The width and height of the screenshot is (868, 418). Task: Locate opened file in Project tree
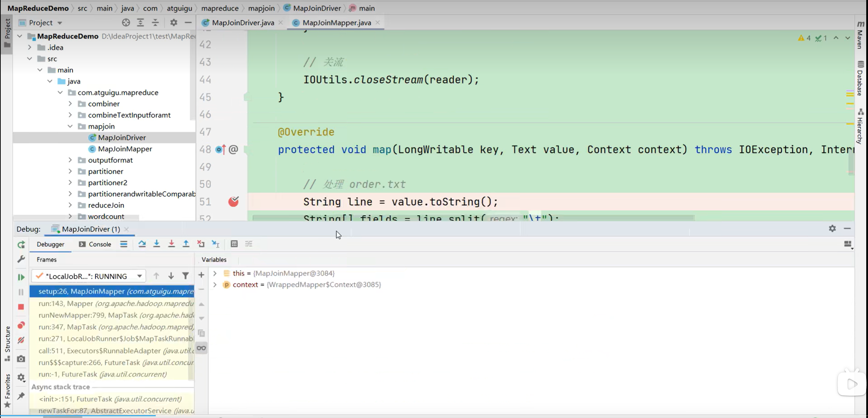(126, 23)
